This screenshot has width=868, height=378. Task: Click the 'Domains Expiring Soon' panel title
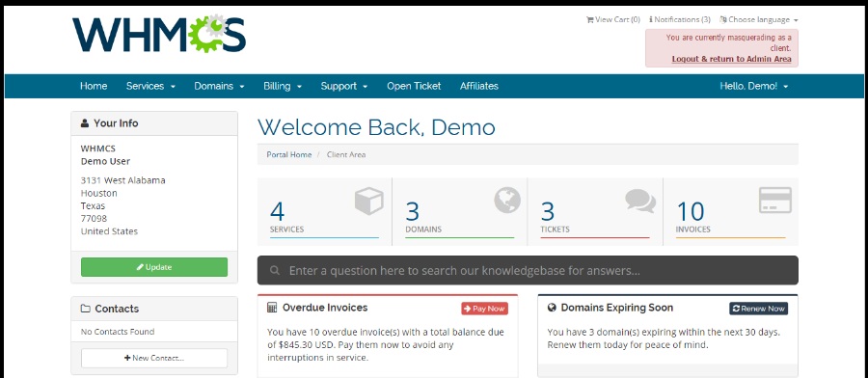coord(616,308)
